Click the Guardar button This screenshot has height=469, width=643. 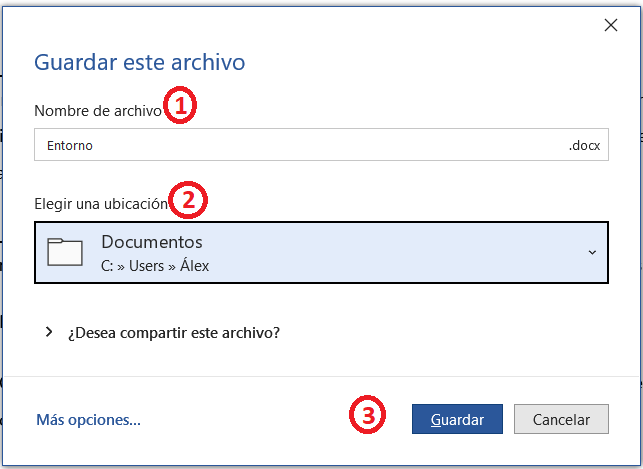[x=457, y=419]
